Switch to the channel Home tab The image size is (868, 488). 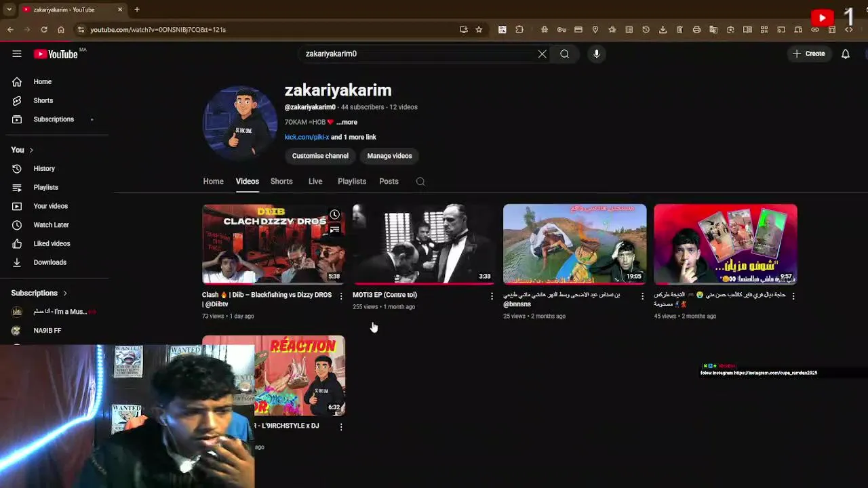213,182
